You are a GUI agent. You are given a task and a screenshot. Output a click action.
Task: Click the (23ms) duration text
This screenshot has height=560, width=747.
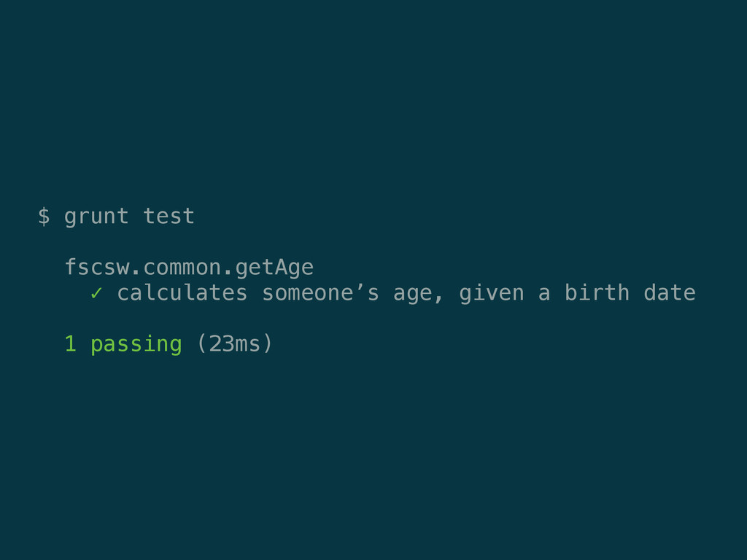click(x=234, y=344)
